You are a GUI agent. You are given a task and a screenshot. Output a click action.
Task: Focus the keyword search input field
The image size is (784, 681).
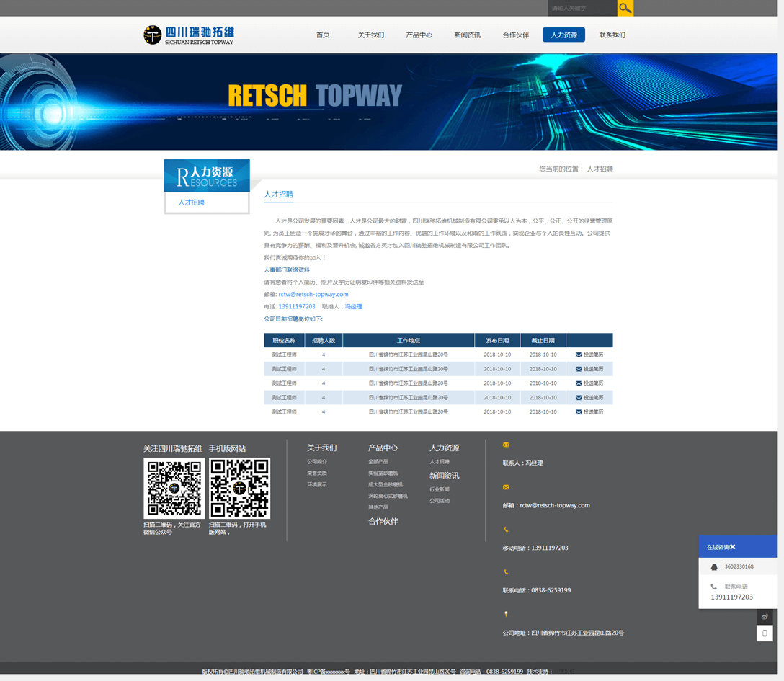tap(582, 8)
